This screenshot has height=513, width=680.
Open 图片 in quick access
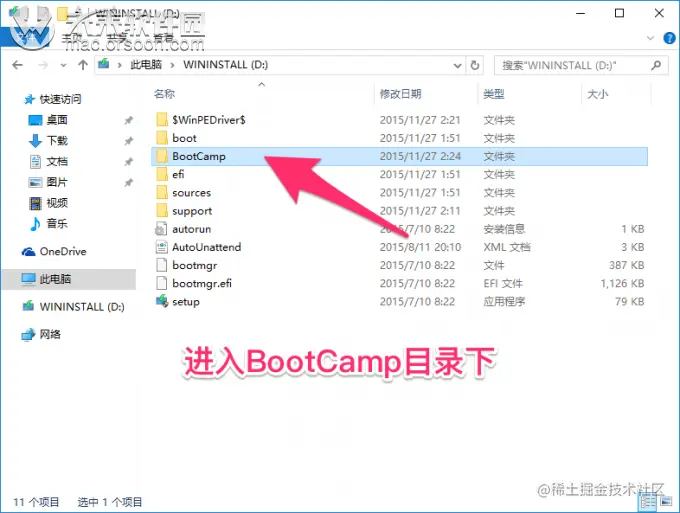(x=57, y=182)
